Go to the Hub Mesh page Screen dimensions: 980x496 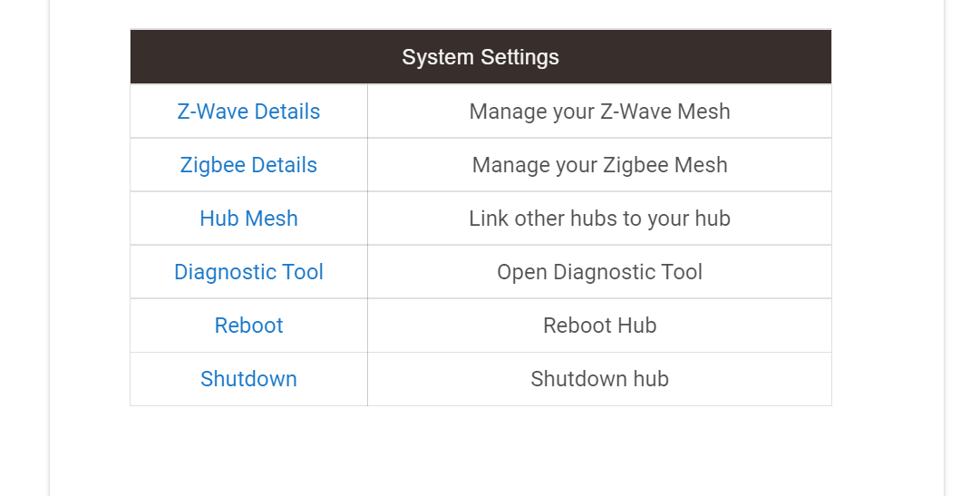(248, 219)
